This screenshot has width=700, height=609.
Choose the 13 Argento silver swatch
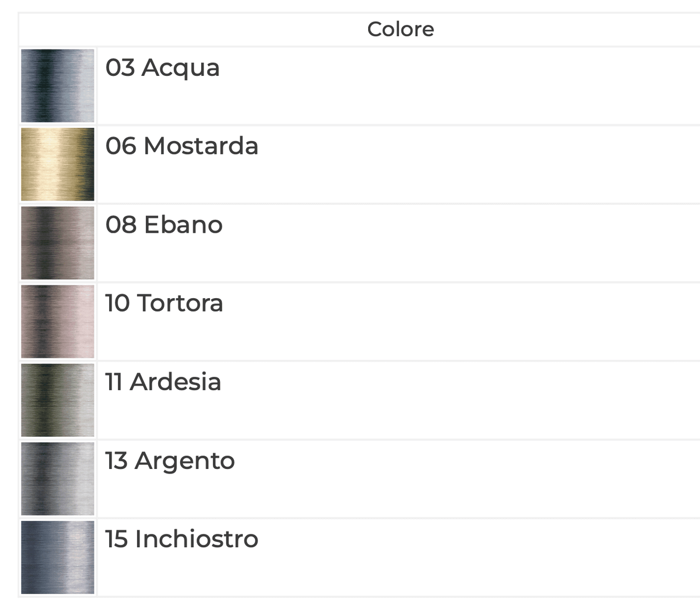58,479
